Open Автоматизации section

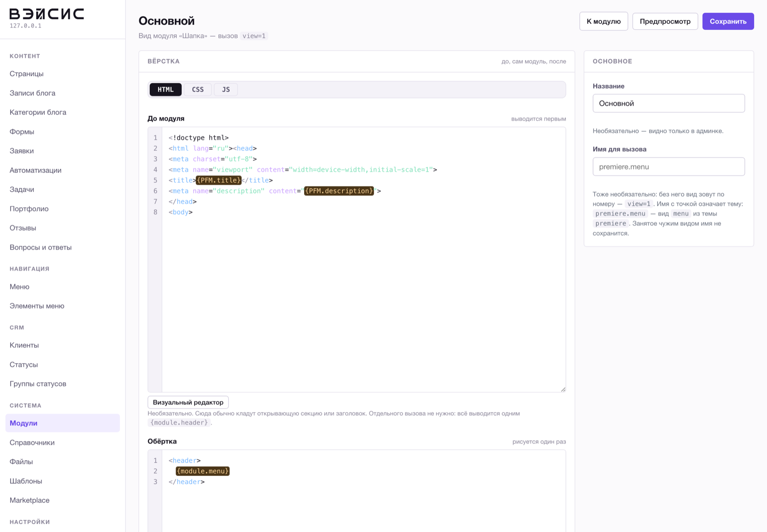coord(36,170)
